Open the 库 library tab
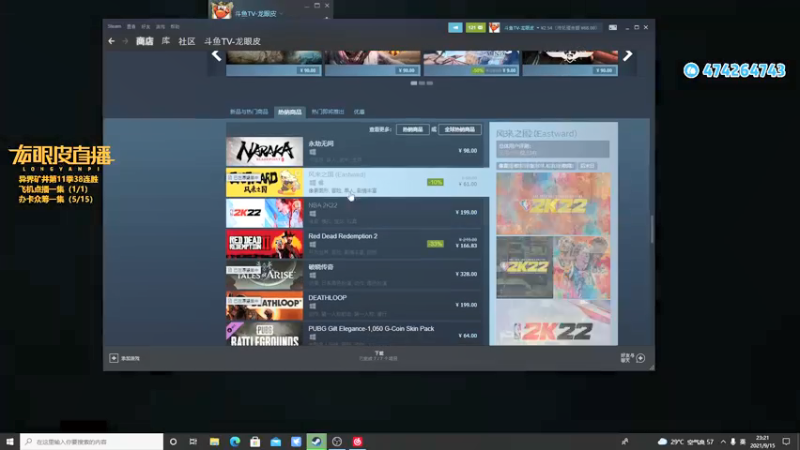The image size is (800, 450). [x=166, y=41]
